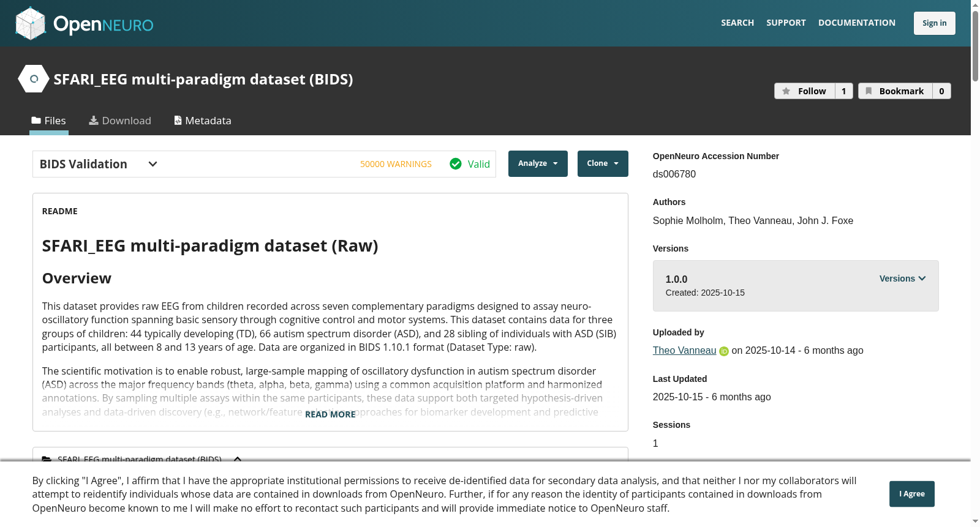The image size is (980, 527).
Task: Go to SEARCH in top navigation
Action: 737,23
